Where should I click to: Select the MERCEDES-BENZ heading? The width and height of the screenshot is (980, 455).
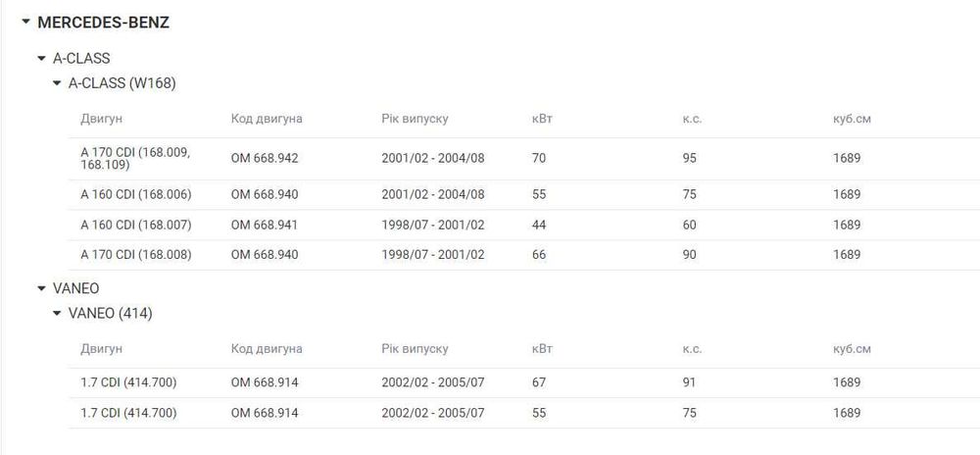(103, 23)
